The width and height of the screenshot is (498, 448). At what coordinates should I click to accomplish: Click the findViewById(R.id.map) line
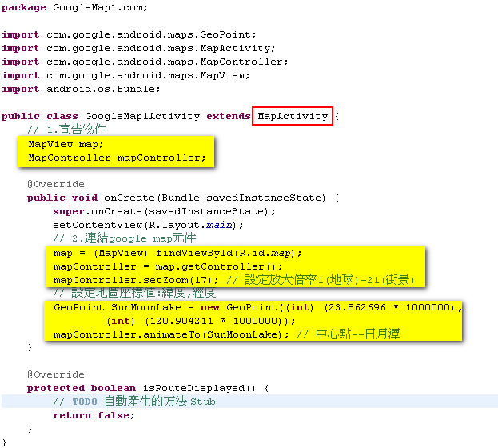coord(177,253)
